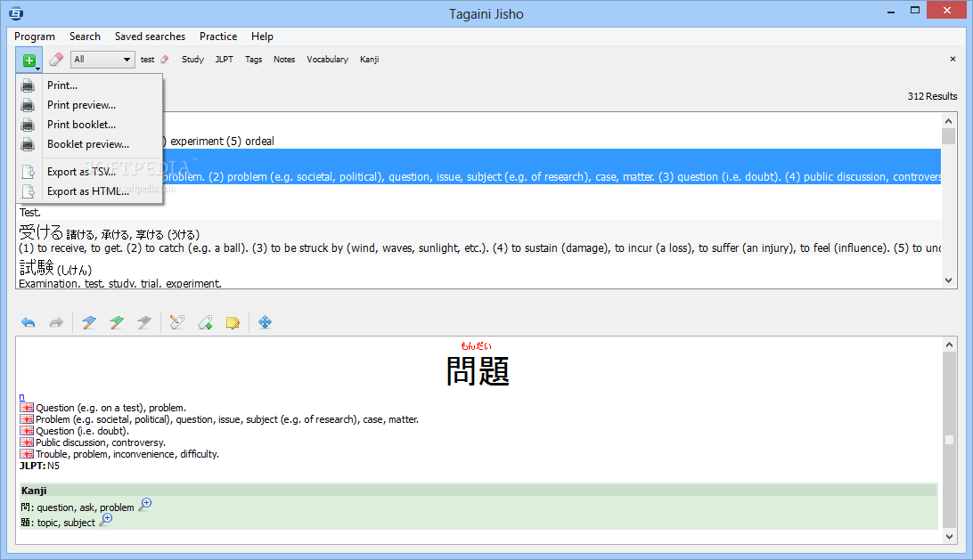
Task: Click the printer icon beside Print preview...
Action: [28, 105]
